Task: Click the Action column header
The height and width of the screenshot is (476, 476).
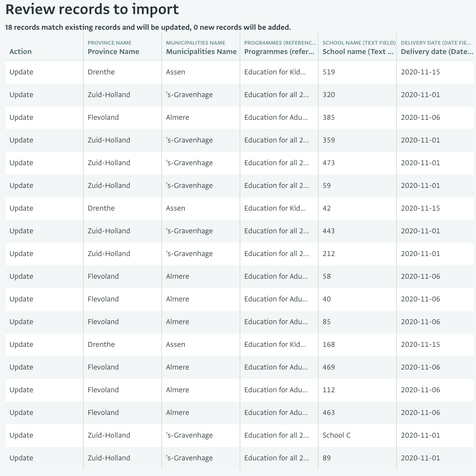Action: tap(20, 51)
